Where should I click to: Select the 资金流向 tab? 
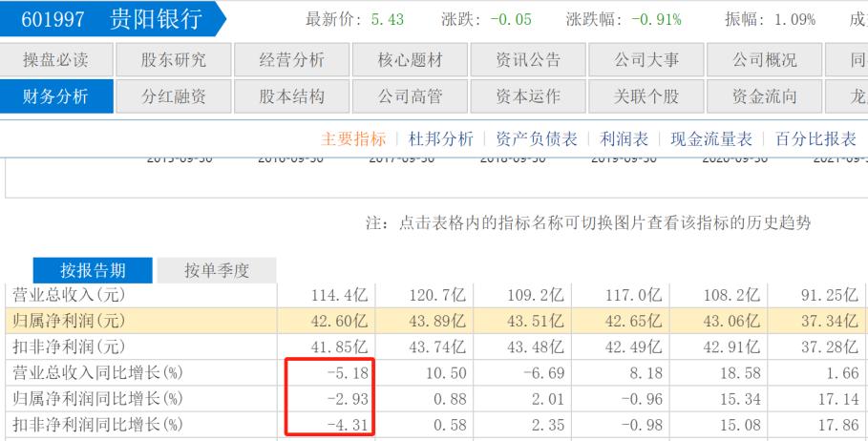point(764,95)
